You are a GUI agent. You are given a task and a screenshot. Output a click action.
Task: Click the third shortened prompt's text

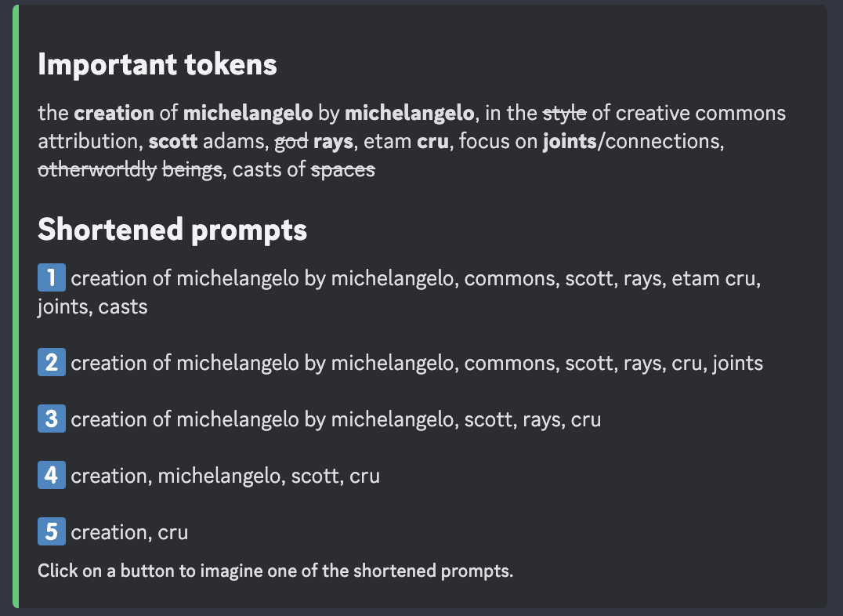(x=336, y=420)
